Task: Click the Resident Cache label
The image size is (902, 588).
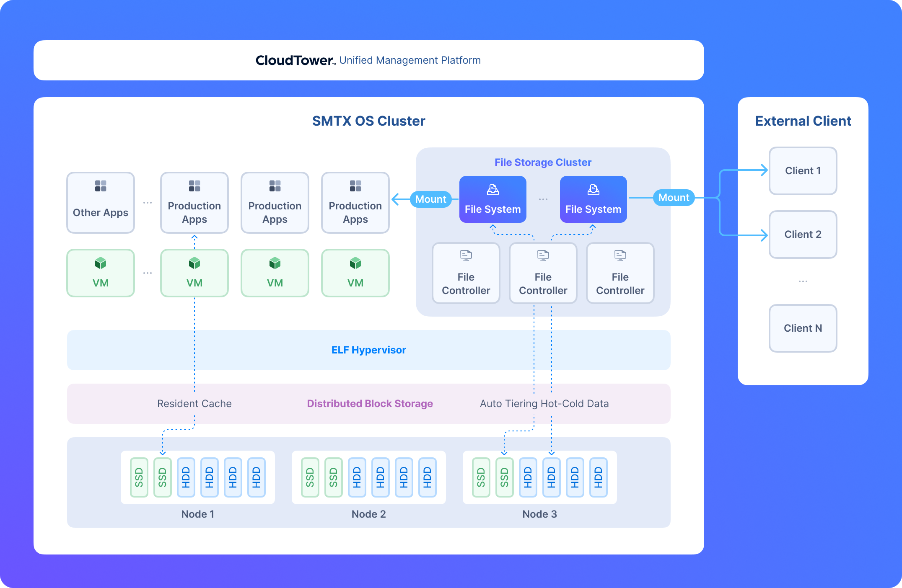Action: 194,404
